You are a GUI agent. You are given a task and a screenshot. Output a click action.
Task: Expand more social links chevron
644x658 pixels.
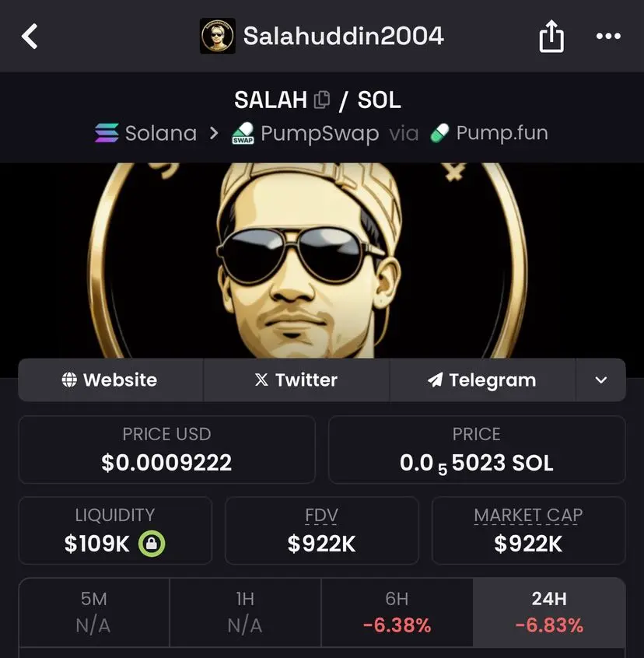pyautogui.click(x=600, y=380)
